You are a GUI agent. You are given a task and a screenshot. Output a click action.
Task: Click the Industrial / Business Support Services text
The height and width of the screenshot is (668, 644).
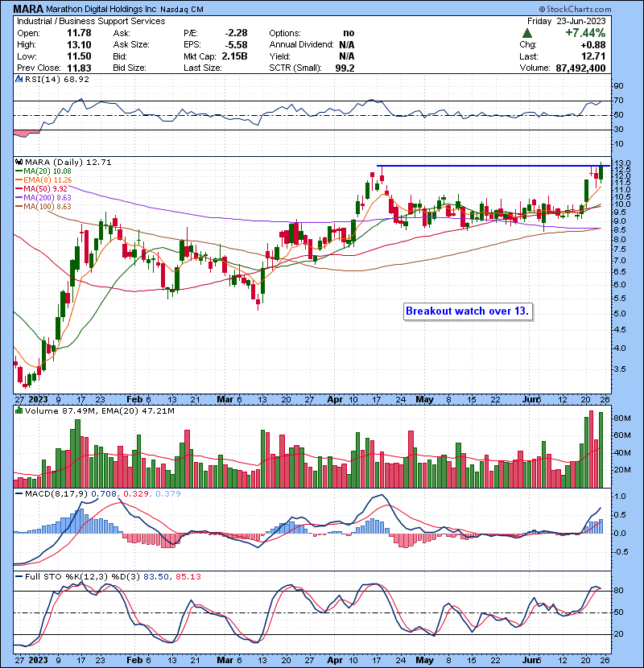pyautogui.click(x=91, y=21)
